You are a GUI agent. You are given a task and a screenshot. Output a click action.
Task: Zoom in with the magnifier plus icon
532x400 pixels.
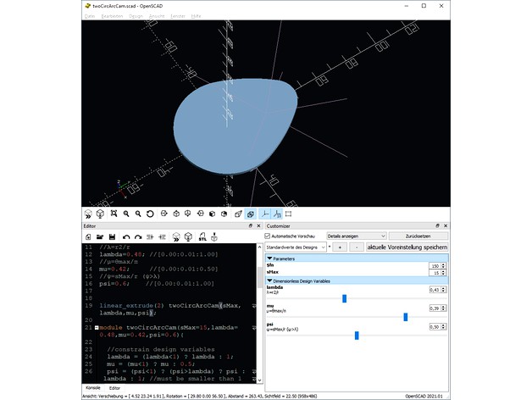pos(126,214)
